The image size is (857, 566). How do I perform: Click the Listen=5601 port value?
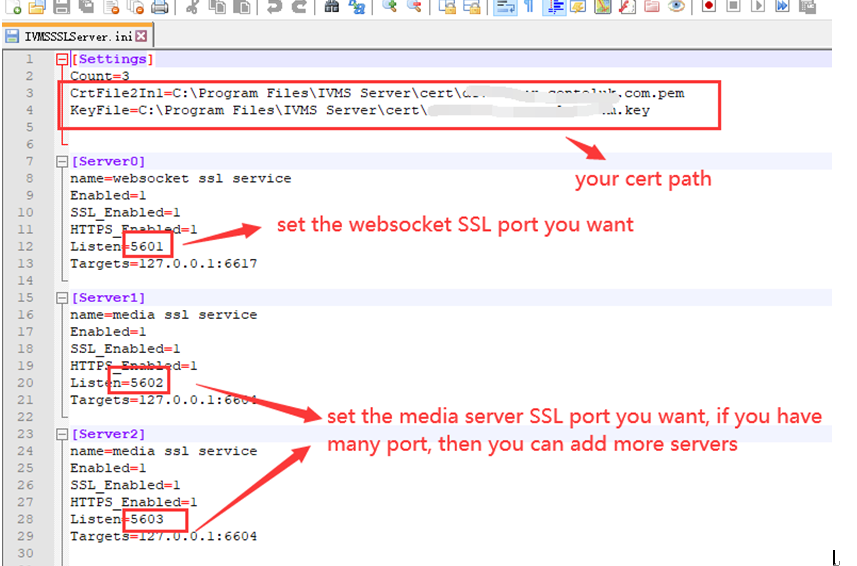(147, 246)
